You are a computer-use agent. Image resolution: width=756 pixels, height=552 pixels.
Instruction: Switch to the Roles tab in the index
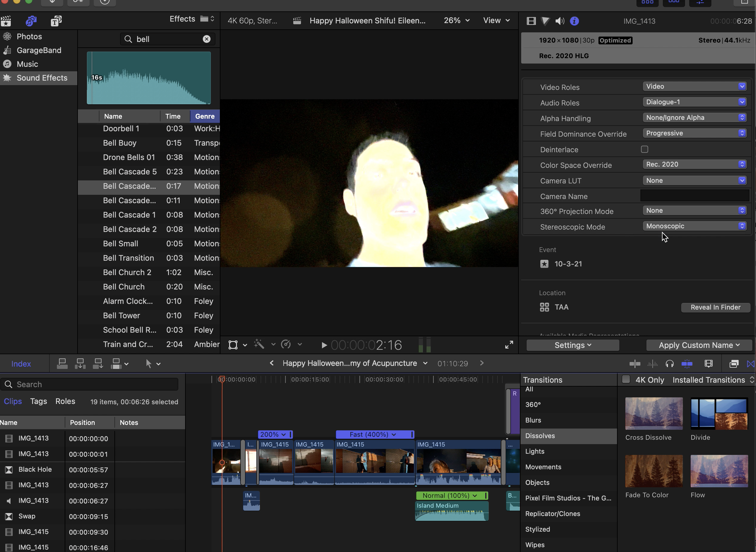[65, 401]
